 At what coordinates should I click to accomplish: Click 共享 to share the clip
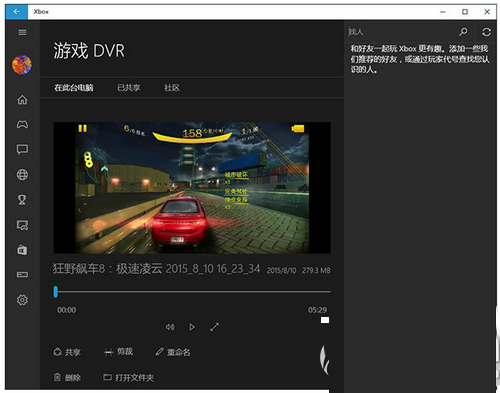tap(67, 352)
